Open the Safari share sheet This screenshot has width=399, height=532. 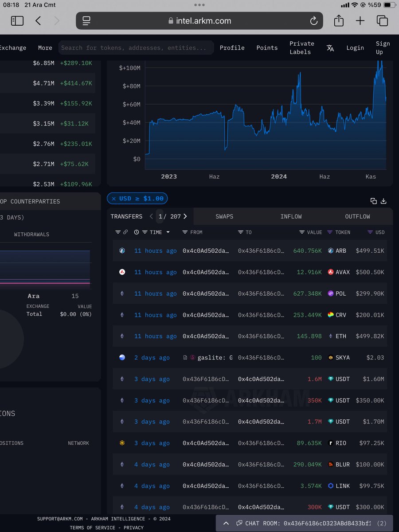[x=339, y=20]
